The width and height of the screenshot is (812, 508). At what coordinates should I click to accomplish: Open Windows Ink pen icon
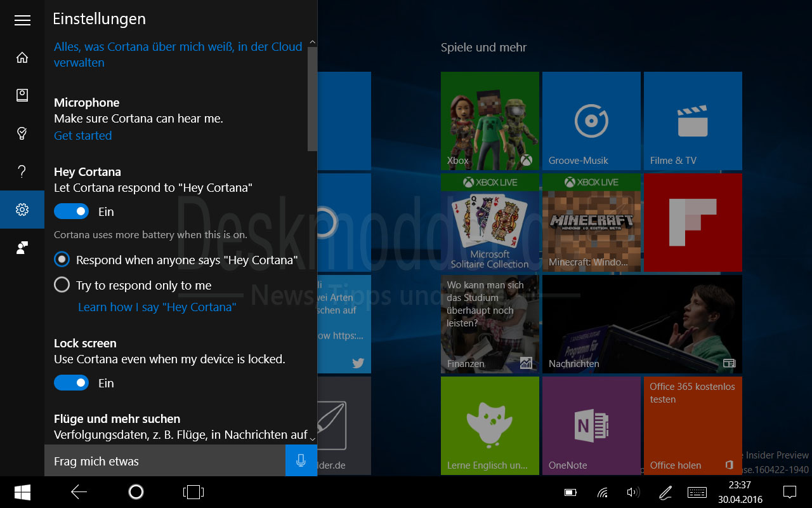(x=665, y=492)
